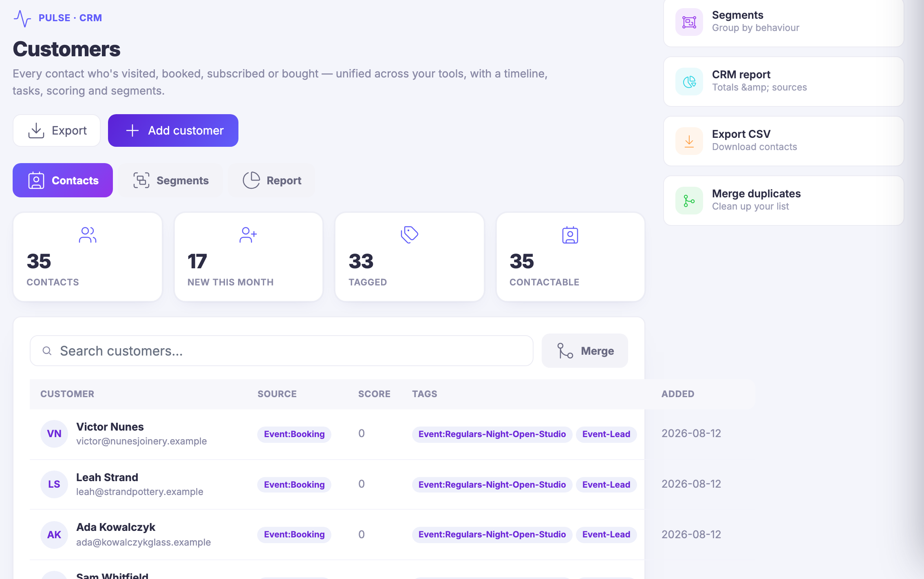
Task: Click the Source column header
Action: [277, 394]
